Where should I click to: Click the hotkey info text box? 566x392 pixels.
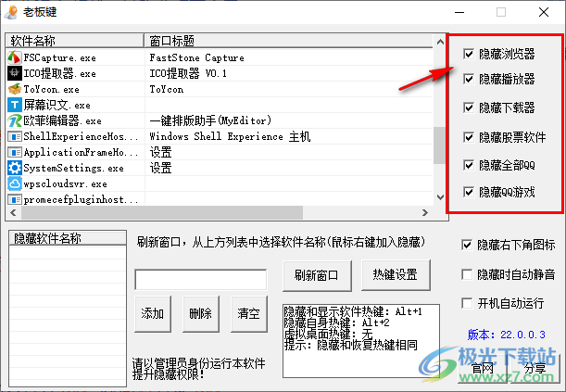point(361,341)
